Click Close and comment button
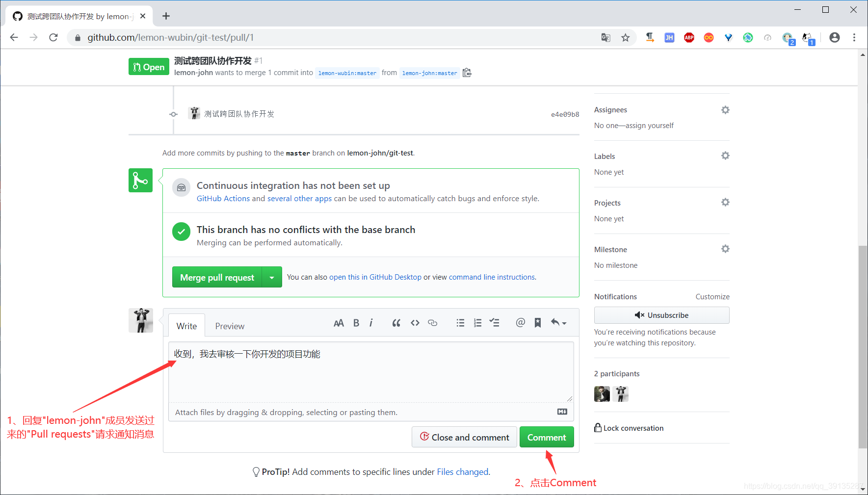The width and height of the screenshot is (868, 495). pos(464,437)
